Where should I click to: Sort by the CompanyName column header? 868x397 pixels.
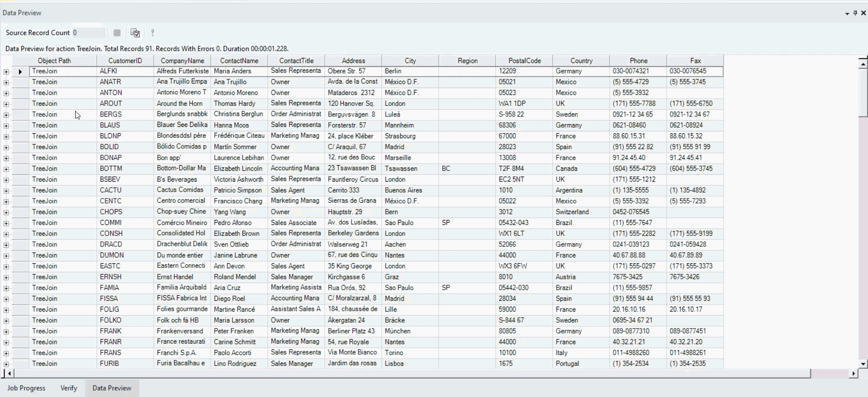(x=182, y=61)
